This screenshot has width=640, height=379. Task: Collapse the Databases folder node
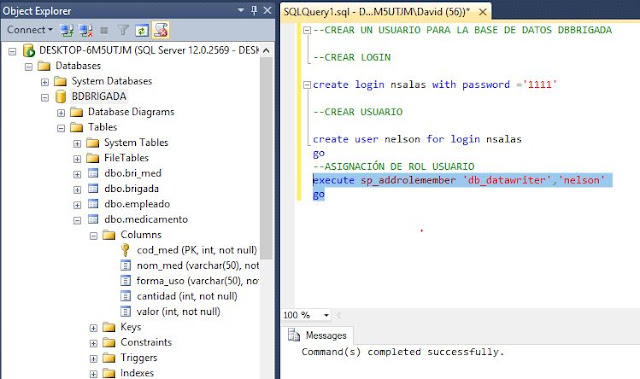pos(29,66)
